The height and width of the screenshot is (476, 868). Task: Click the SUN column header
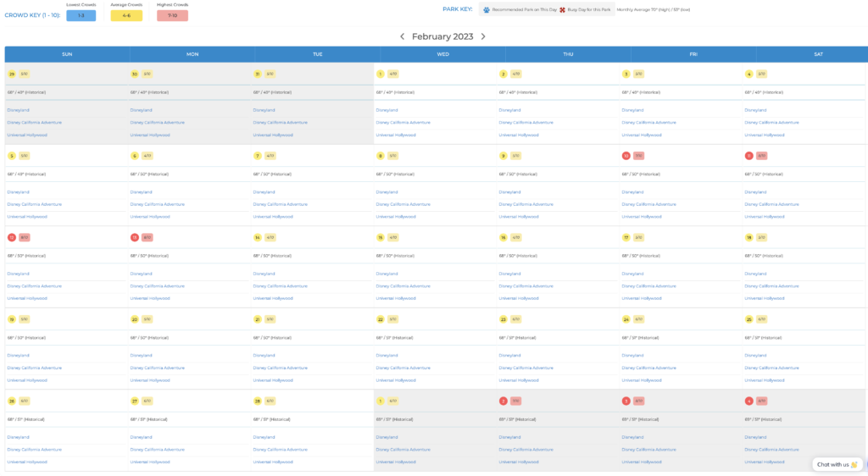click(67, 54)
